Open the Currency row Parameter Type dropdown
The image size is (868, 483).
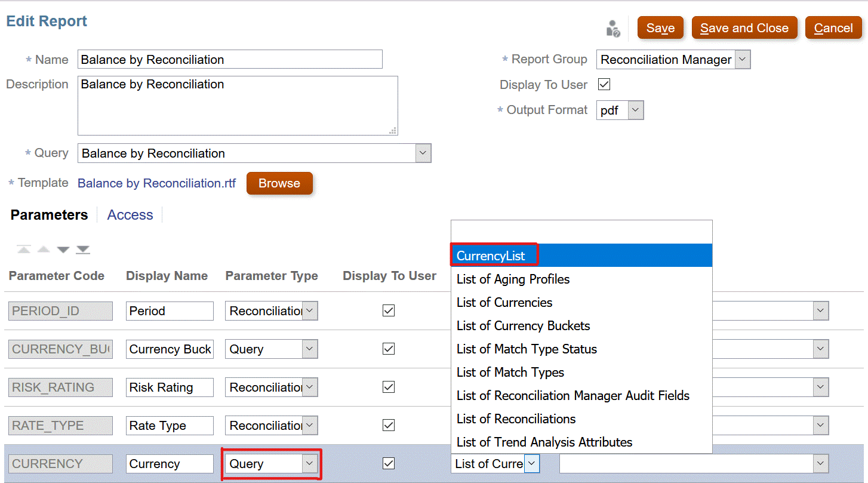pyautogui.click(x=309, y=464)
